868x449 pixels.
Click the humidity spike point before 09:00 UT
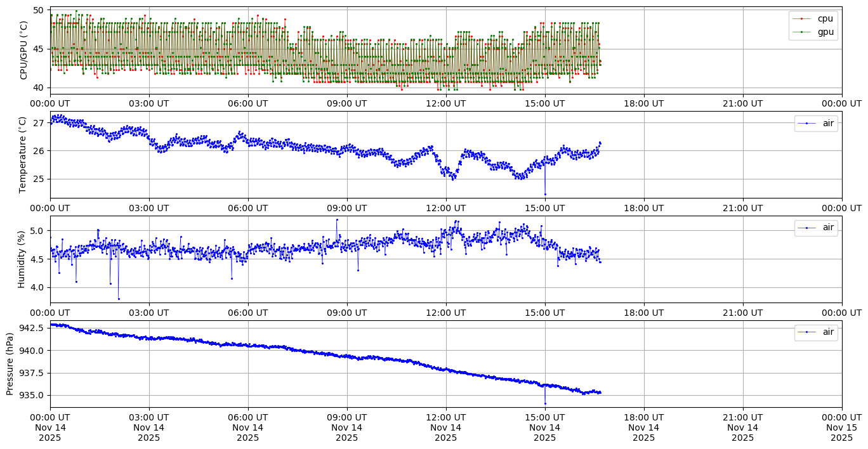(x=337, y=219)
